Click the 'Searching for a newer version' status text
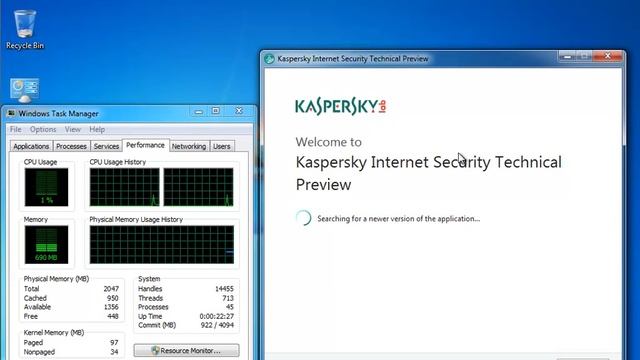This screenshot has width=640, height=360. coord(399,219)
